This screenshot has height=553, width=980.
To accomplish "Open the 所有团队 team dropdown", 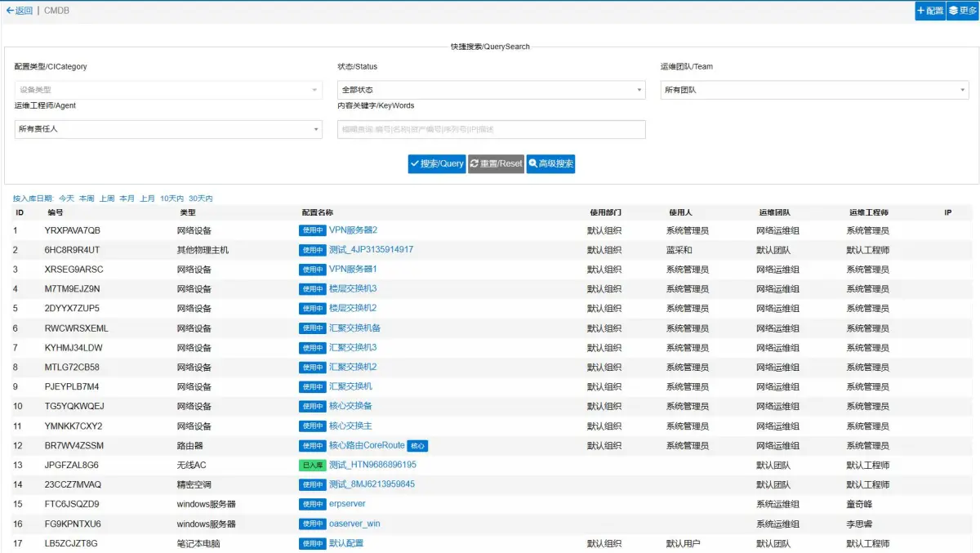I will point(814,90).
